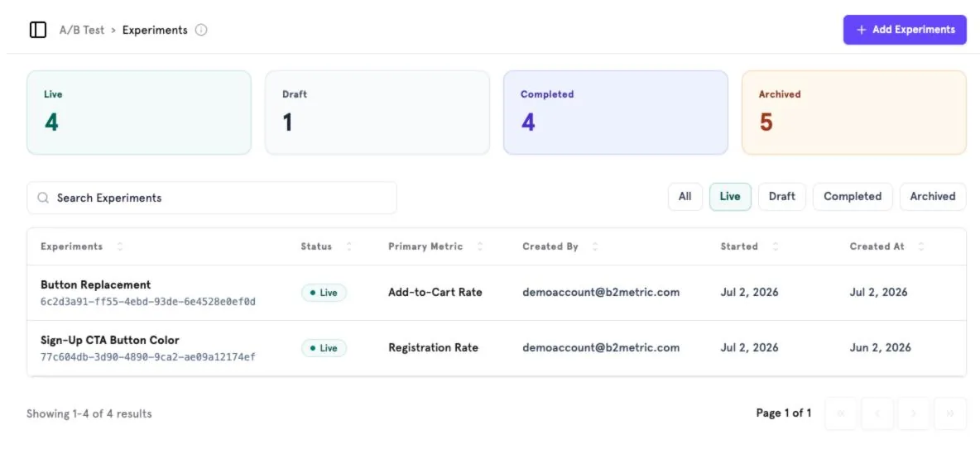This screenshot has height=449, width=980.
Task: Click the A/B Test breadcrumb
Action: (82, 30)
